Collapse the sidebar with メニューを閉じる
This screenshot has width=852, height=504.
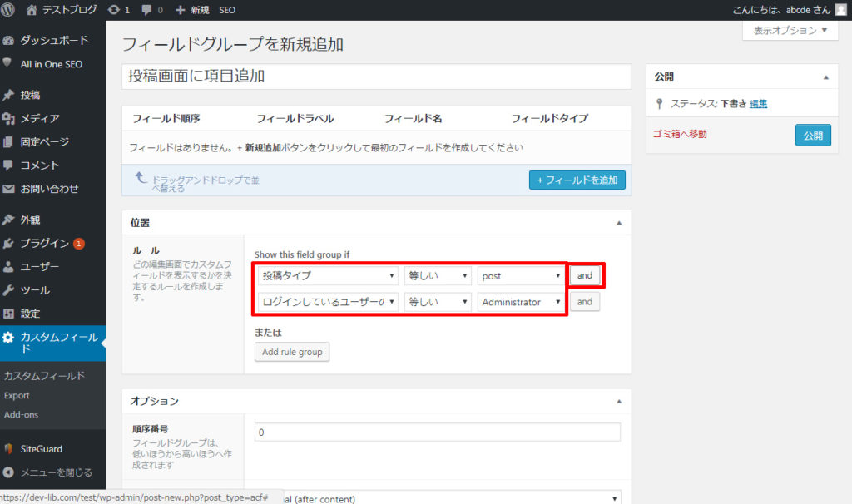pyautogui.click(x=56, y=472)
